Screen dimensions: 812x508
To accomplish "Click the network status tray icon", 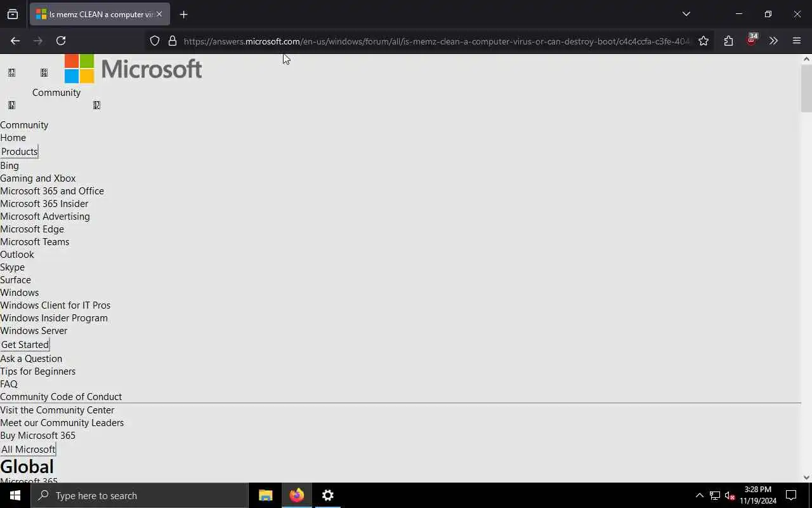I will click(715, 495).
